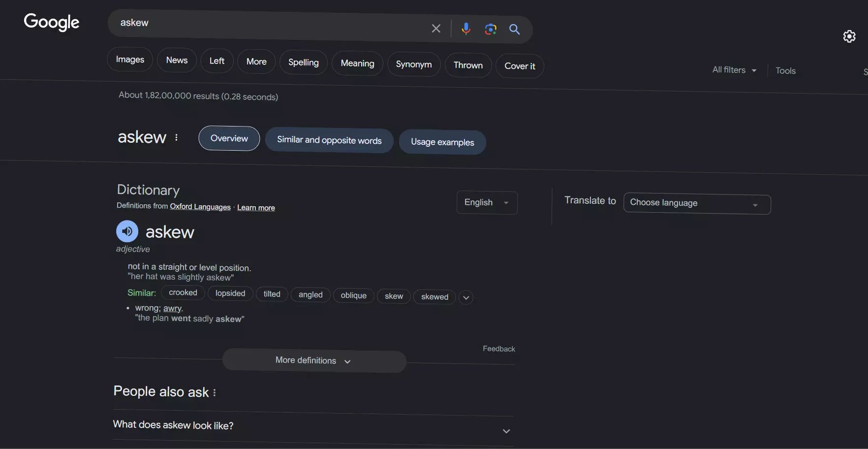Viewport: 868px width, 449px height.
Task: Play pronunciation of askew via speaker icon
Action: click(127, 231)
